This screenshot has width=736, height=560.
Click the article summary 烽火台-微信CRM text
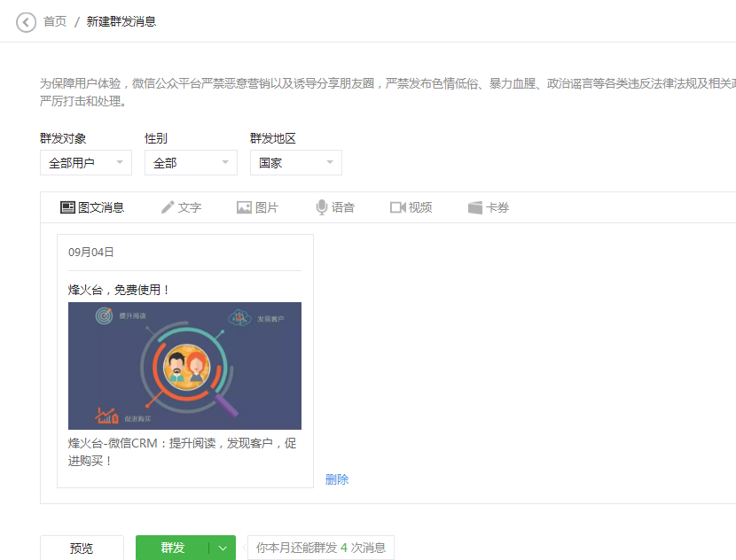[182, 452]
